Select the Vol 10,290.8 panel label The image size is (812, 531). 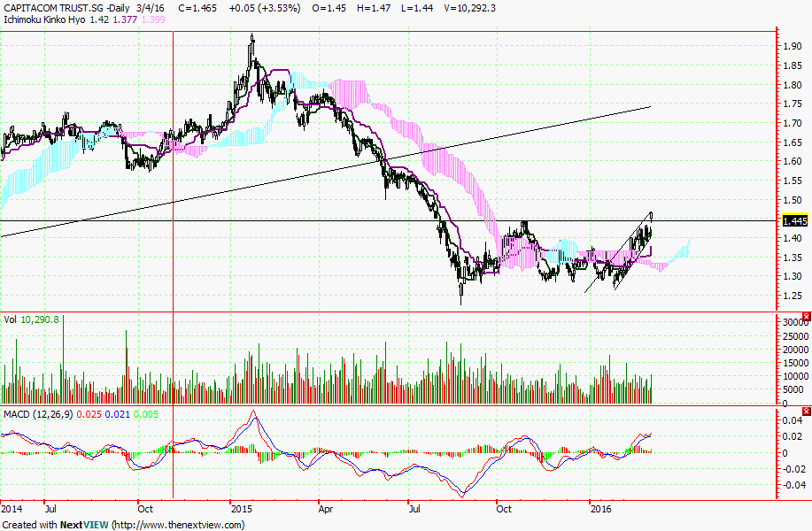point(31,319)
